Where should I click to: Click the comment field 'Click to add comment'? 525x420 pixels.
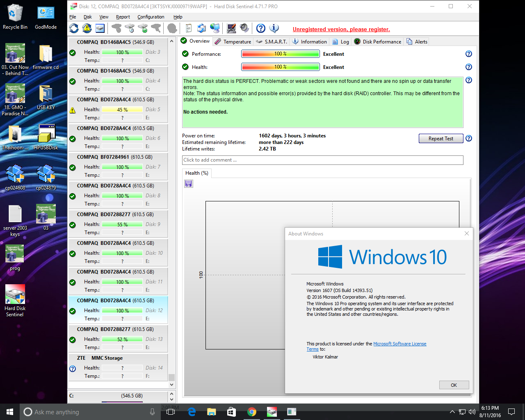[x=323, y=160]
